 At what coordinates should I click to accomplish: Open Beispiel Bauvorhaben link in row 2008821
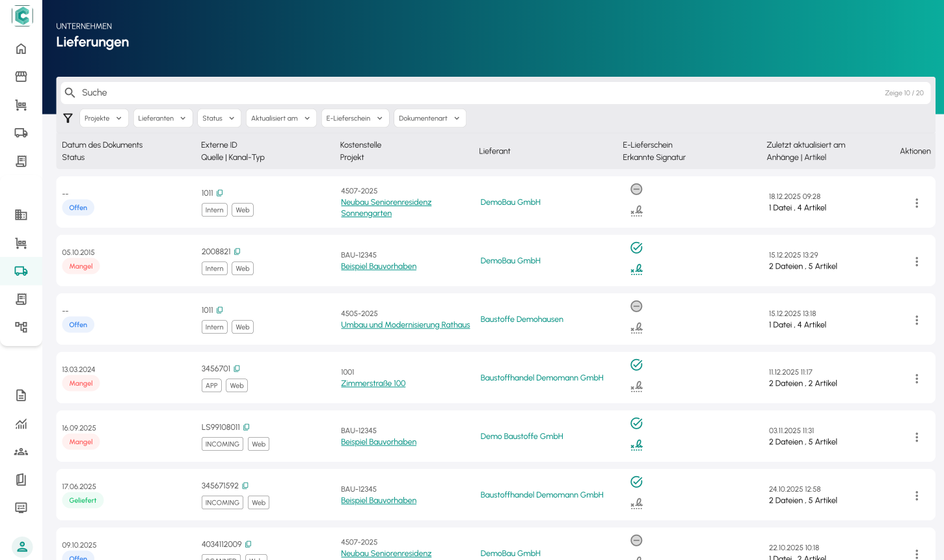(x=379, y=267)
